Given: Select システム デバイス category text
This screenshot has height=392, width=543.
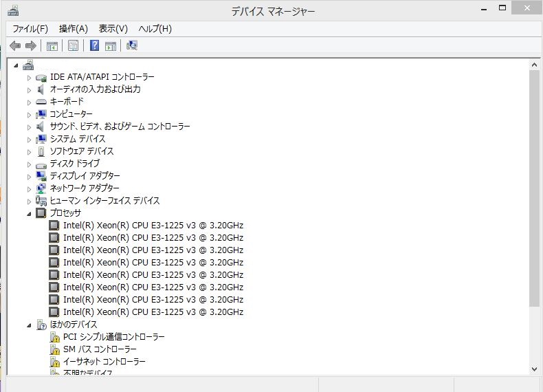Looking at the screenshot, I should click(x=78, y=139).
